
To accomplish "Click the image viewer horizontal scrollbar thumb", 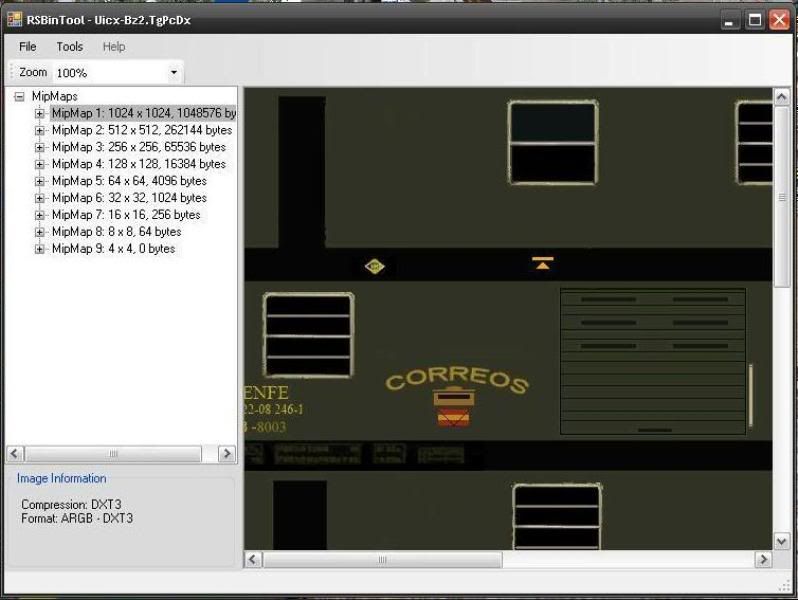I will (382, 559).
